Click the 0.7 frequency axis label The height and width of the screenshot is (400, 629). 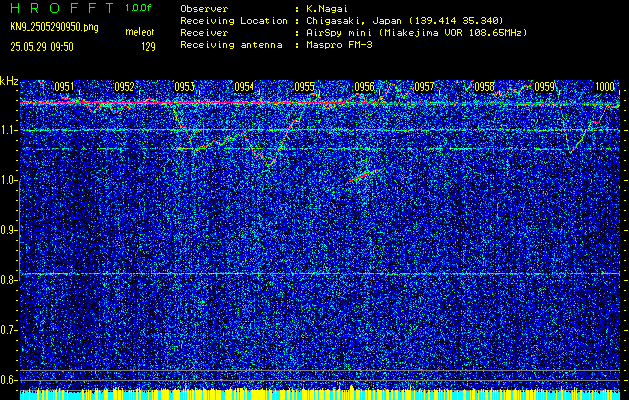(x=9, y=330)
